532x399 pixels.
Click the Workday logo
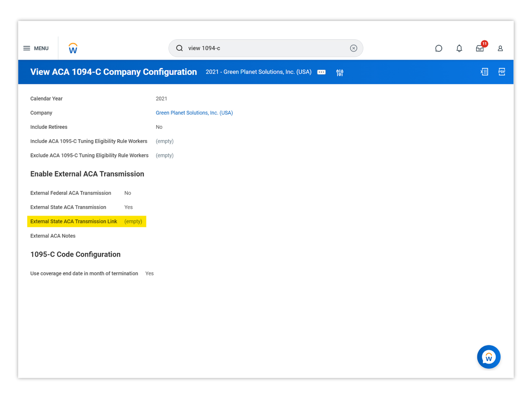coord(73,48)
